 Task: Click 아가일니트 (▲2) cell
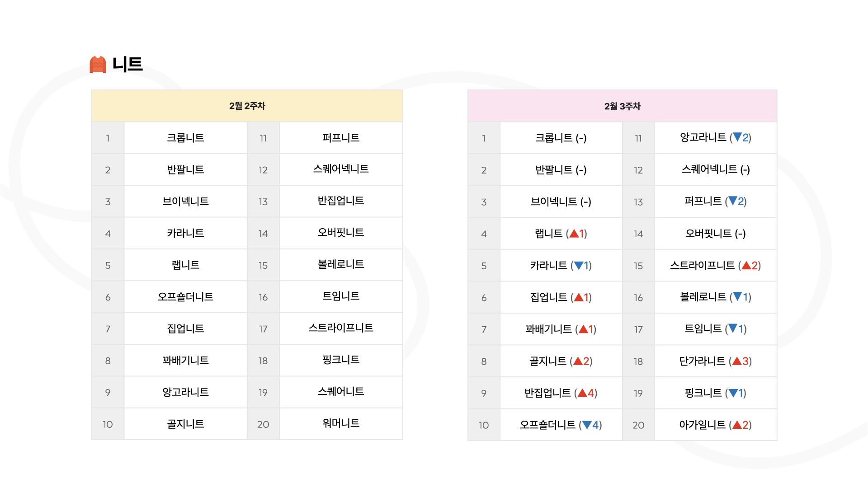coord(716,425)
